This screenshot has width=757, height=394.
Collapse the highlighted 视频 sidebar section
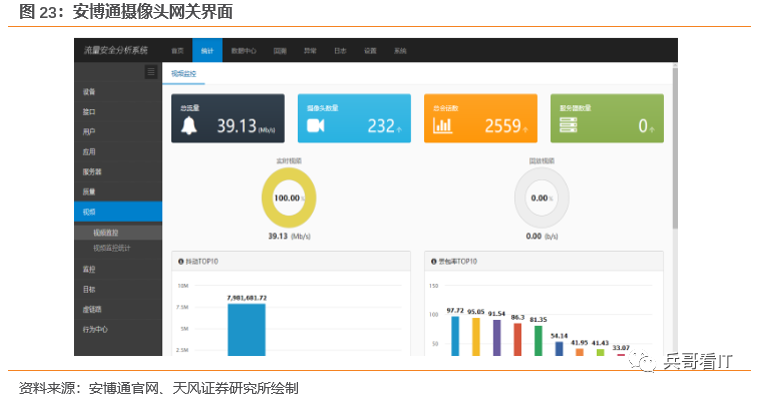coord(118,211)
